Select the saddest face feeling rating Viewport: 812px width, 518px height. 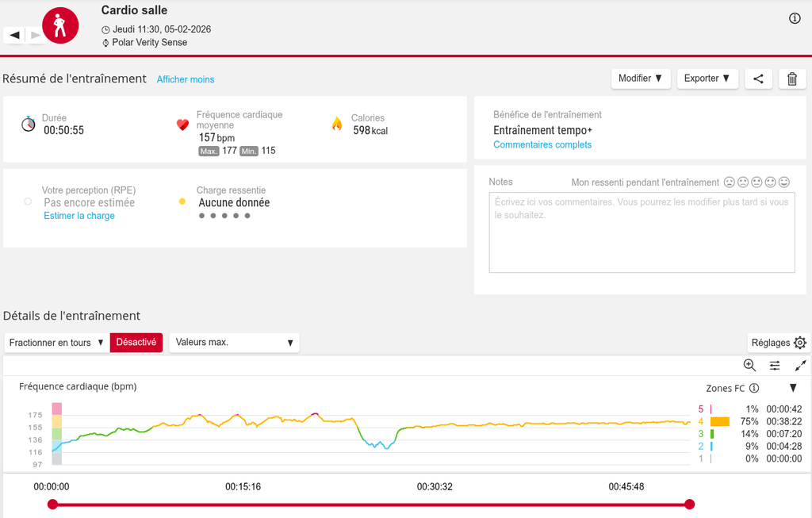[x=730, y=182]
